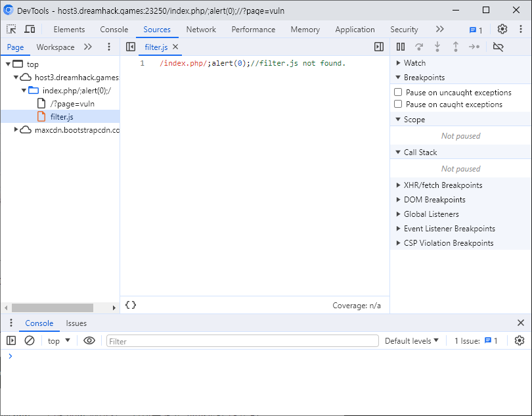This screenshot has height=416, width=532.
Task: Expand maxcdn.bootstrapcdn tree node
Action: [17, 130]
